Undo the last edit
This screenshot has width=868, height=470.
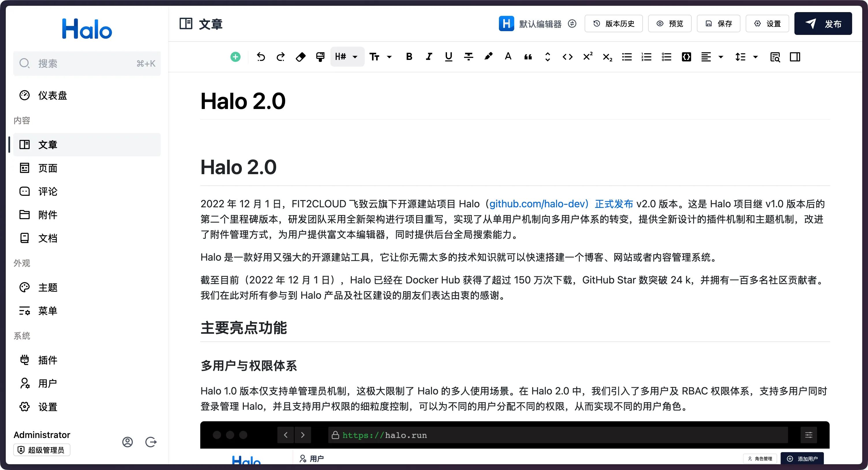click(261, 57)
